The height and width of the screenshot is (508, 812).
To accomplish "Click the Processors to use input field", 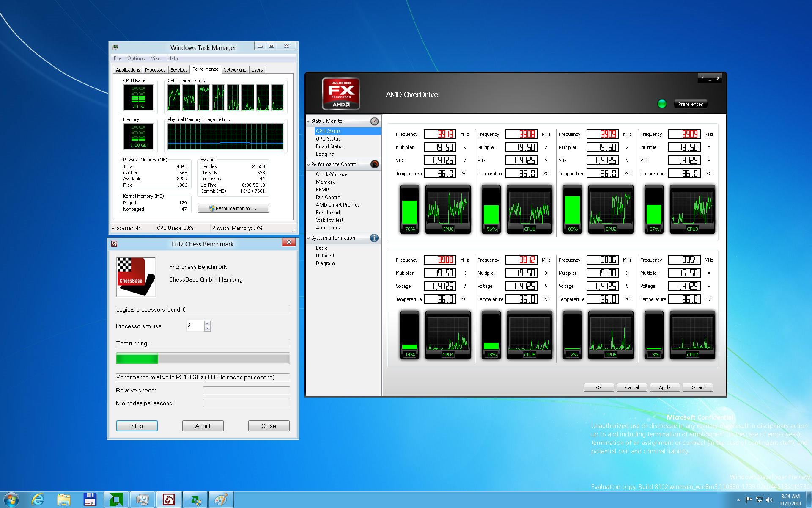I will tap(195, 326).
